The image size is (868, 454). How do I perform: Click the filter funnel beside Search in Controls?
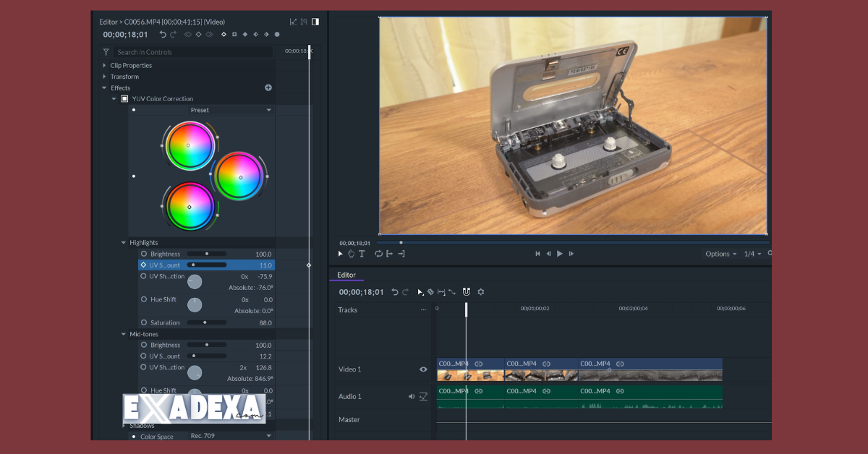pyautogui.click(x=106, y=52)
